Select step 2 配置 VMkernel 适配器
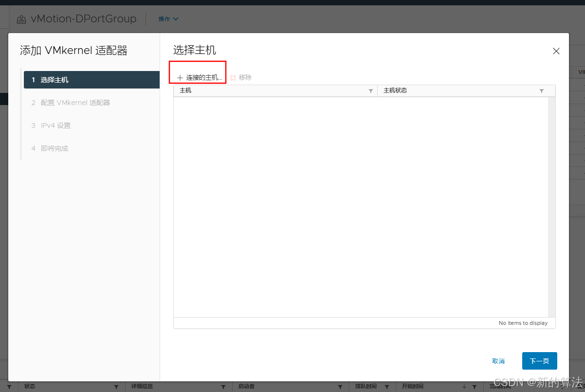Screen dimensions: 585x392 tap(91, 103)
